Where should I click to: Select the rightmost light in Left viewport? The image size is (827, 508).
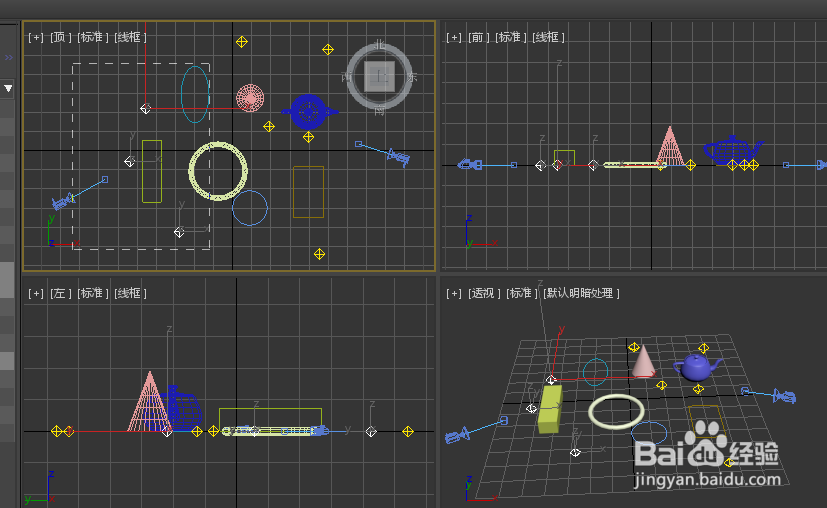[x=408, y=432]
